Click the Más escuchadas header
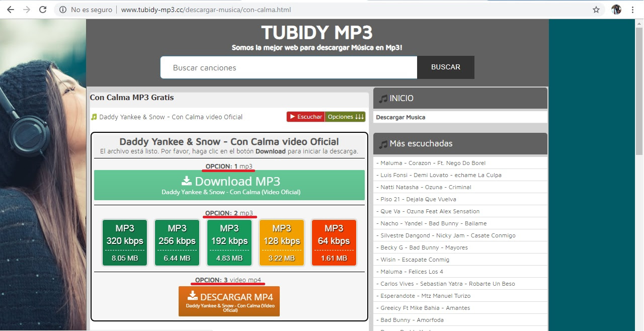644x331 pixels. (460, 143)
